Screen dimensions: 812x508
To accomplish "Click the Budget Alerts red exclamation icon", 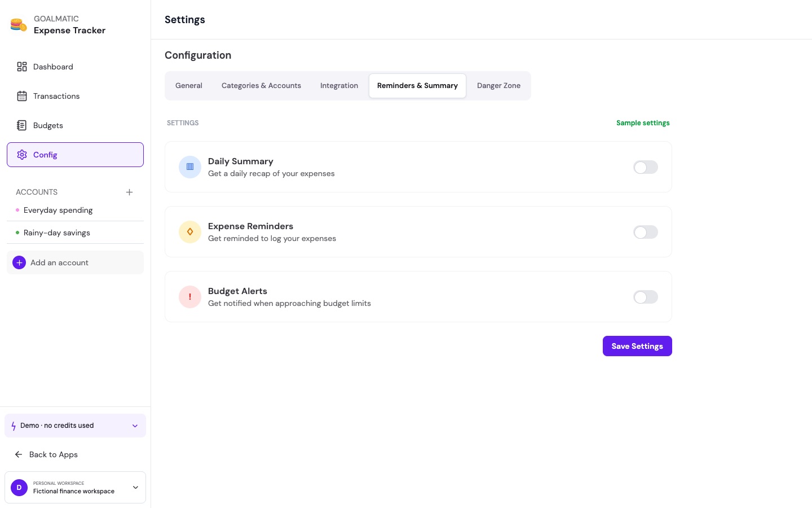I will [190, 297].
